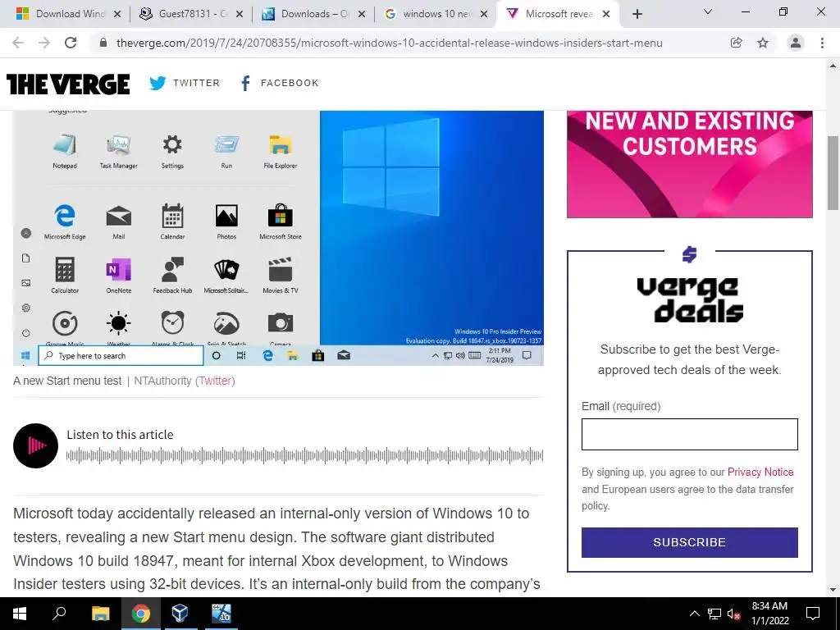Image resolution: width=840 pixels, height=630 pixels.
Task: Close the Guest78131 tab
Action: [240, 14]
